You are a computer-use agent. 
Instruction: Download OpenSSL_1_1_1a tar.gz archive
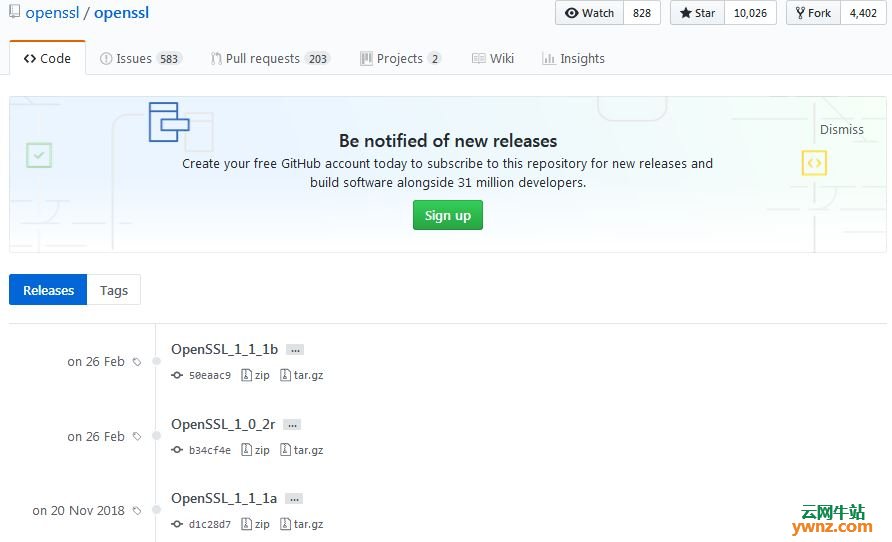[x=302, y=524]
